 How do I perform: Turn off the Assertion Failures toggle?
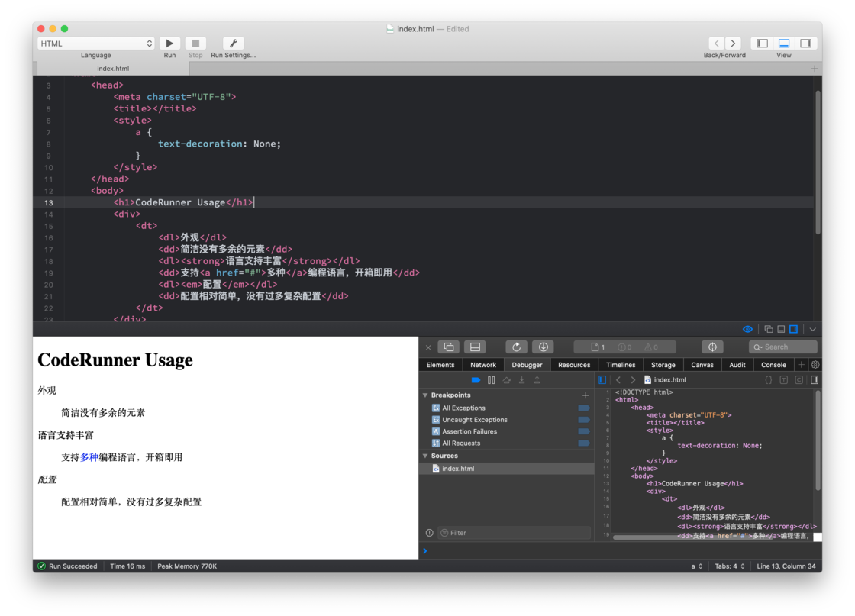pos(584,431)
